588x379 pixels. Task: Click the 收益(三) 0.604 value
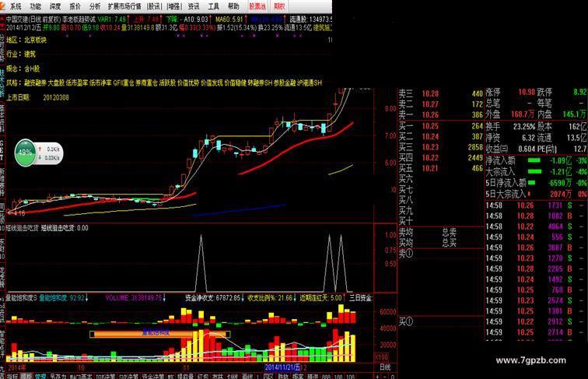click(x=527, y=149)
